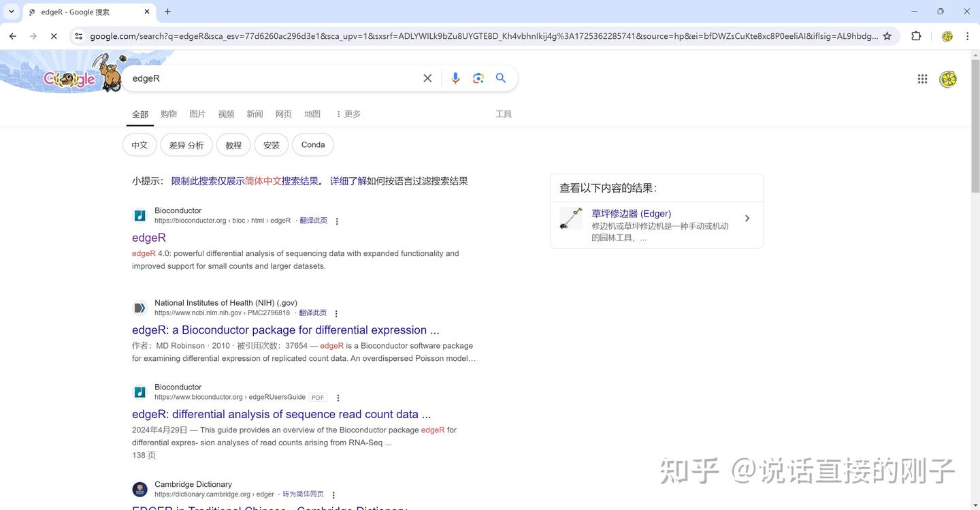Open the Chrome profile avatar in toolbar
The width and height of the screenshot is (980, 510).
coord(947,36)
